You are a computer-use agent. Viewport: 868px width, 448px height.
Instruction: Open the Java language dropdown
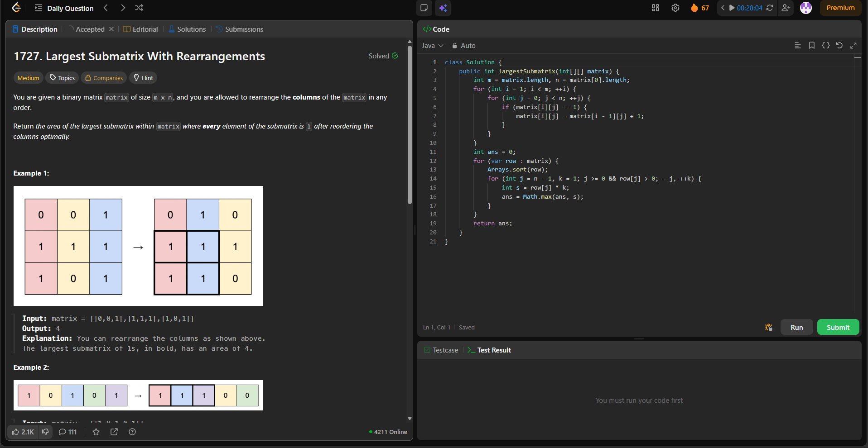coord(432,46)
